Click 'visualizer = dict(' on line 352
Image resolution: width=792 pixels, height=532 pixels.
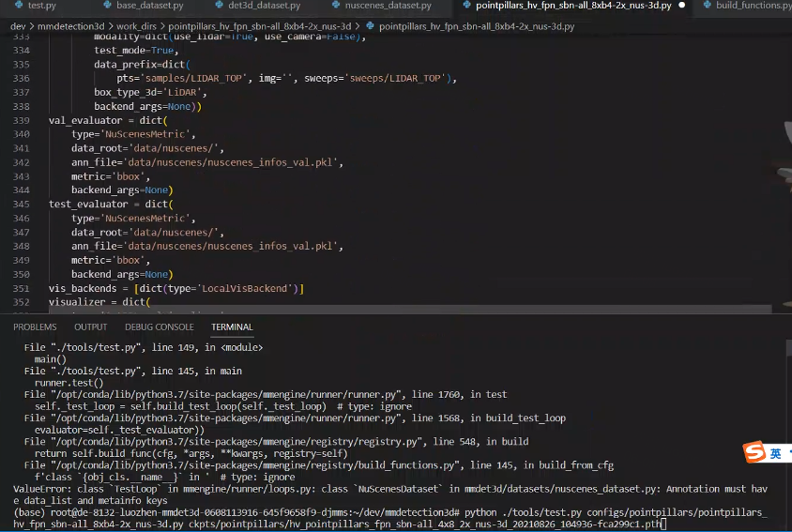click(99, 302)
